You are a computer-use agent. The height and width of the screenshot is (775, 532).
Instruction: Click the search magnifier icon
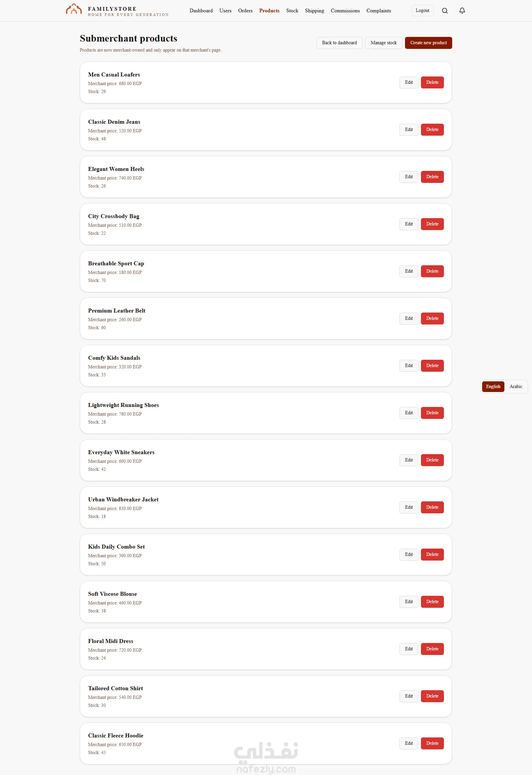pos(445,11)
